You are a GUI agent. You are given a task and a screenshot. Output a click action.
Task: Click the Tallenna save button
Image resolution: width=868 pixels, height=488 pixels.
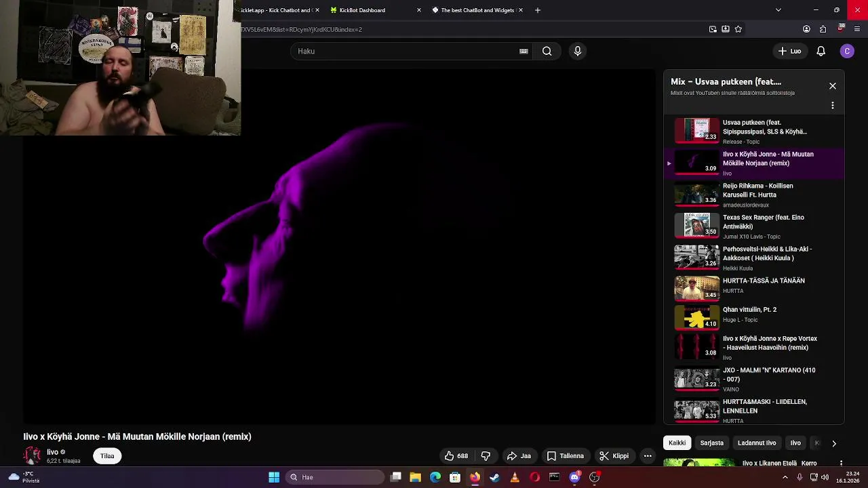pos(565,456)
